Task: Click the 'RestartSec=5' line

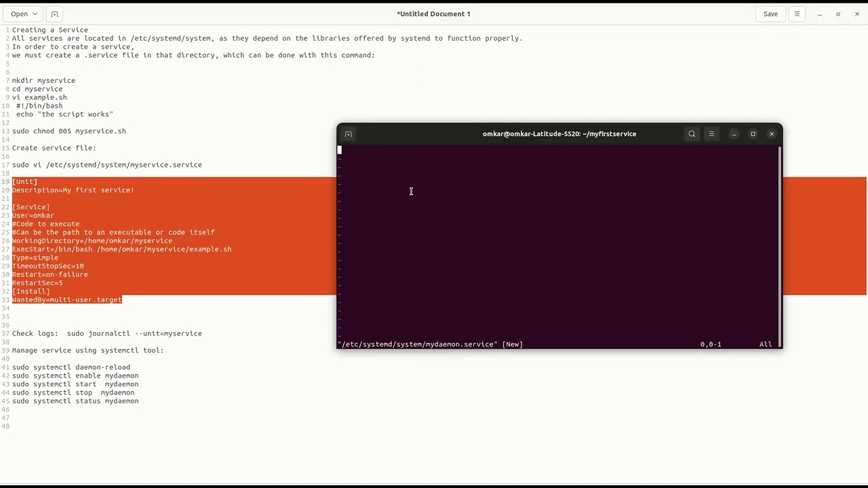Action: click(x=37, y=283)
